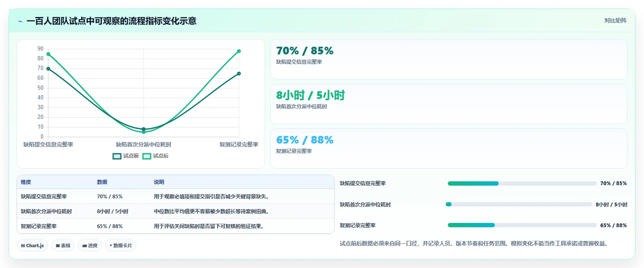Image resolution: width=644 pixels, height=268 pixels.
Task: Click the y-axis tick value 0
Action: pyautogui.click(x=42, y=137)
